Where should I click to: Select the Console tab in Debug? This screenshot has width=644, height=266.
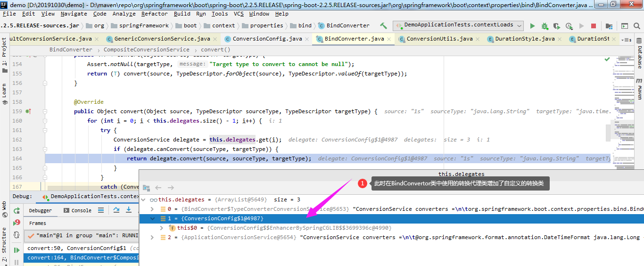[77, 210]
